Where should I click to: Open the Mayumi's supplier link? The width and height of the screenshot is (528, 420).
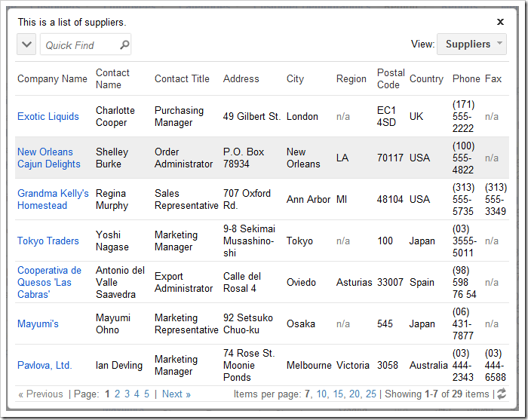pyautogui.click(x=38, y=323)
